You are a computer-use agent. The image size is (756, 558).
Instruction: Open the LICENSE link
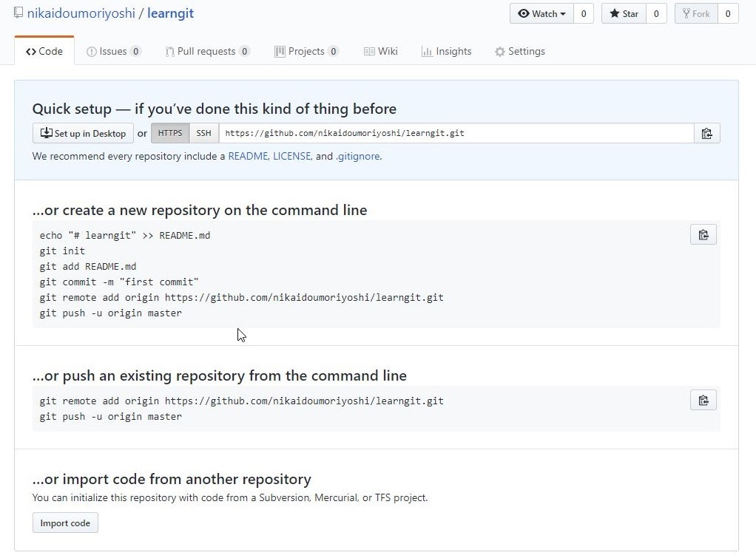pyautogui.click(x=291, y=156)
